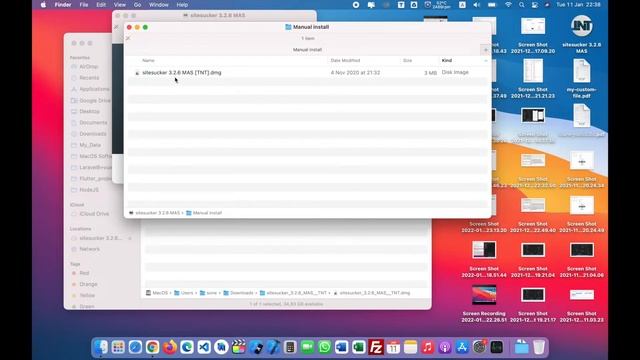
Task: Open Spotlight search in menu bar
Action: [x=522, y=5]
